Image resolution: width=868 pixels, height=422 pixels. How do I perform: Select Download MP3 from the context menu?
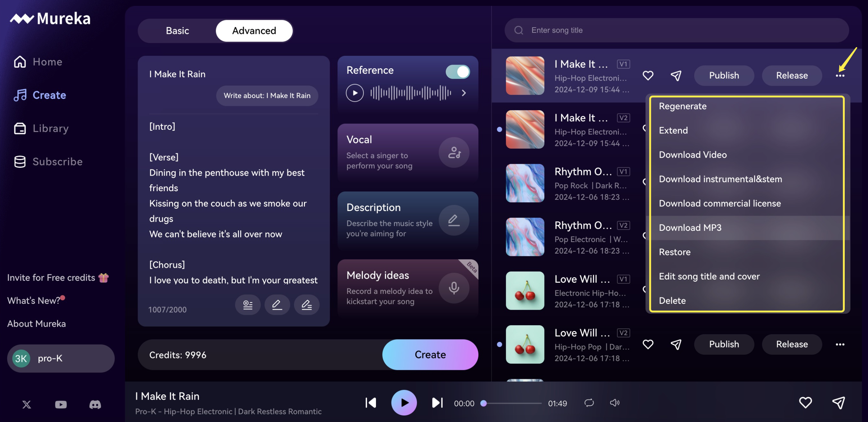[x=690, y=228]
